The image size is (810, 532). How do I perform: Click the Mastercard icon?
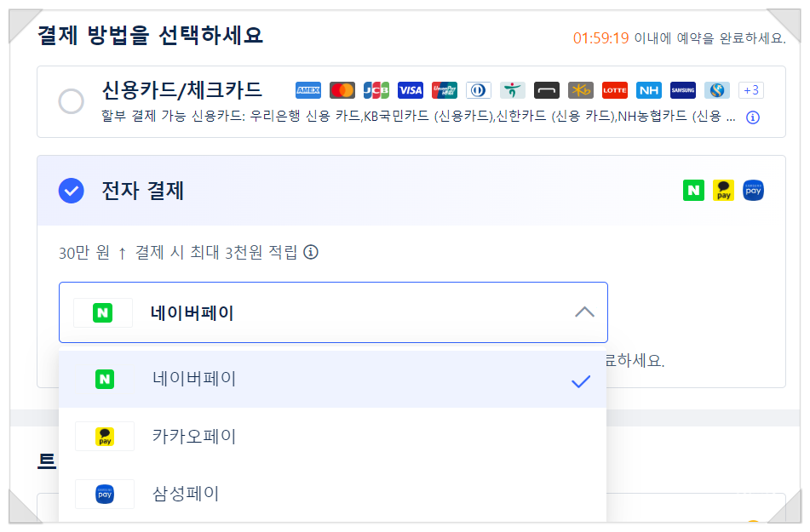[x=342, y=89]
